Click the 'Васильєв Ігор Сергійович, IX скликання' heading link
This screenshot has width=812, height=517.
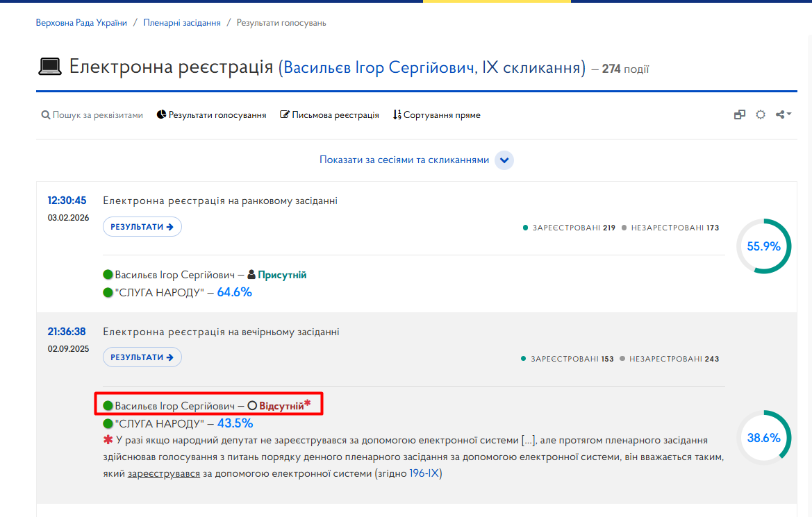(432, 68)
